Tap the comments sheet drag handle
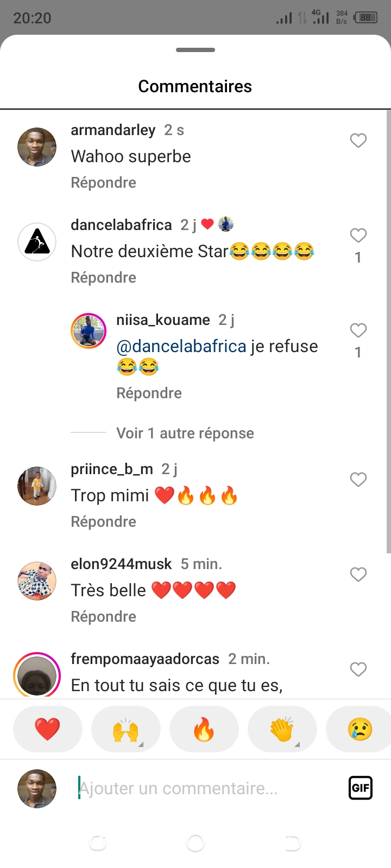This screenshot has width=391, height=868. [x=195, y=50]
